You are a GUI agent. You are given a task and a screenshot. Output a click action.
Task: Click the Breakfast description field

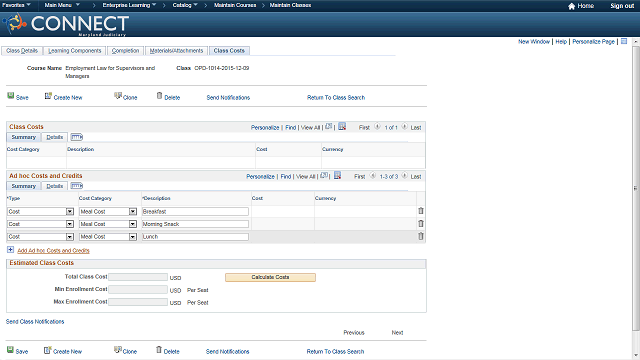tap(195, 211)
